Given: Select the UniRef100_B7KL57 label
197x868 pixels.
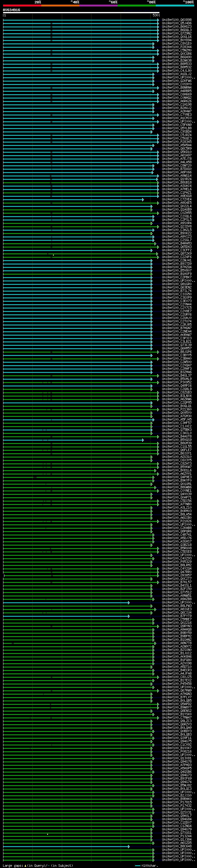Looking at the screenshot, I should click(177, 582).
